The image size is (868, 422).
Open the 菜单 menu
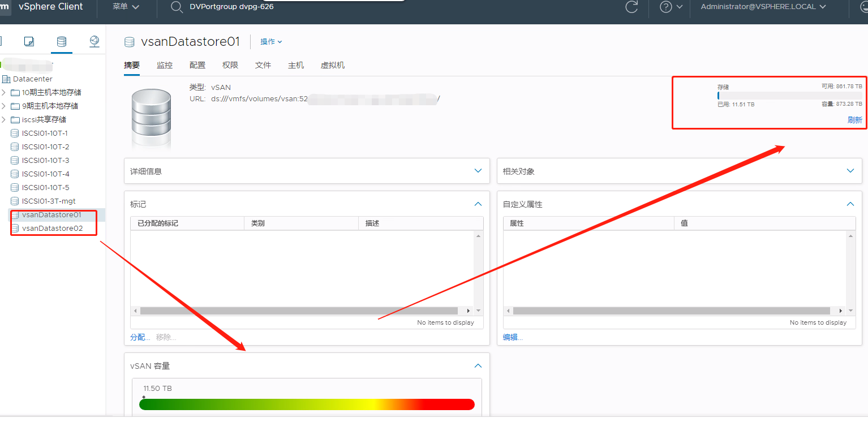tap(124, 7)
